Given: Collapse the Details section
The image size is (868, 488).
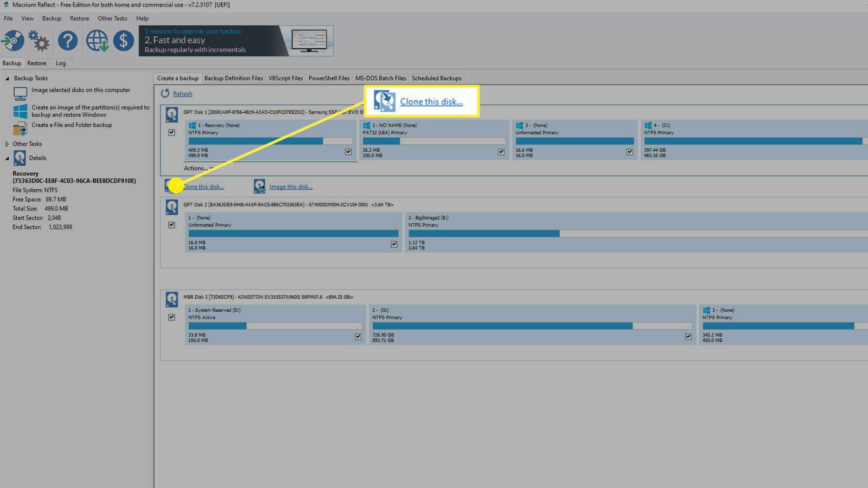Looking at the screenshot, I should [x=7, y=158].
